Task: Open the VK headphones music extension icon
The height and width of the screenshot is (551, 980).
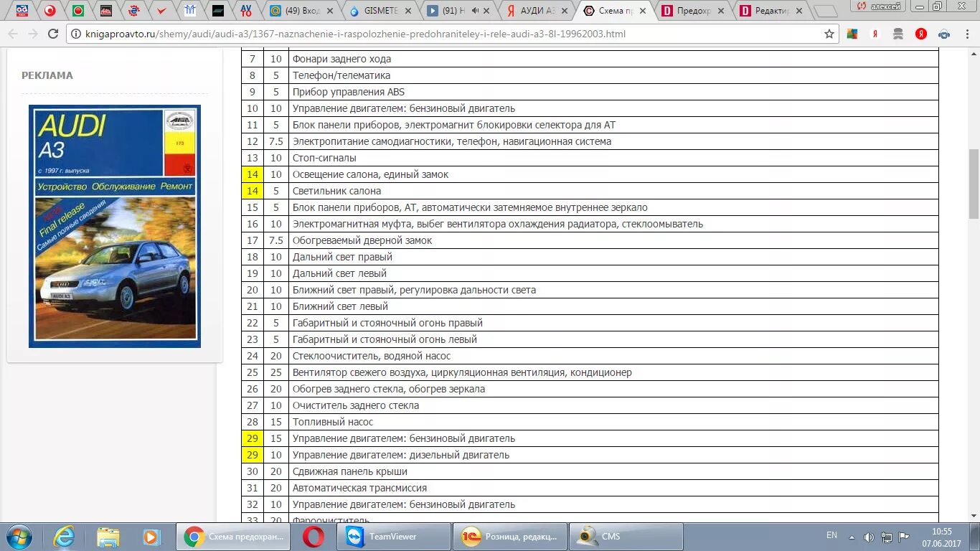Action: 944,34
